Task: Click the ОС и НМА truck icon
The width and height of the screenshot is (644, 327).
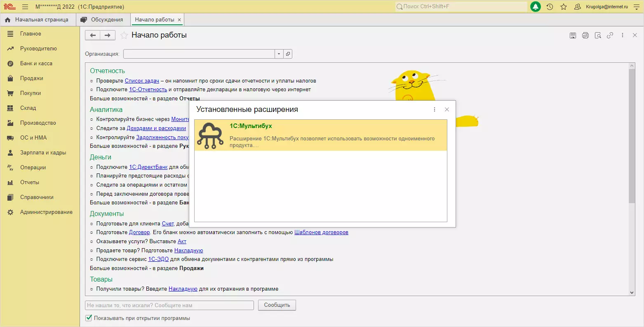Action: [11, 138]
